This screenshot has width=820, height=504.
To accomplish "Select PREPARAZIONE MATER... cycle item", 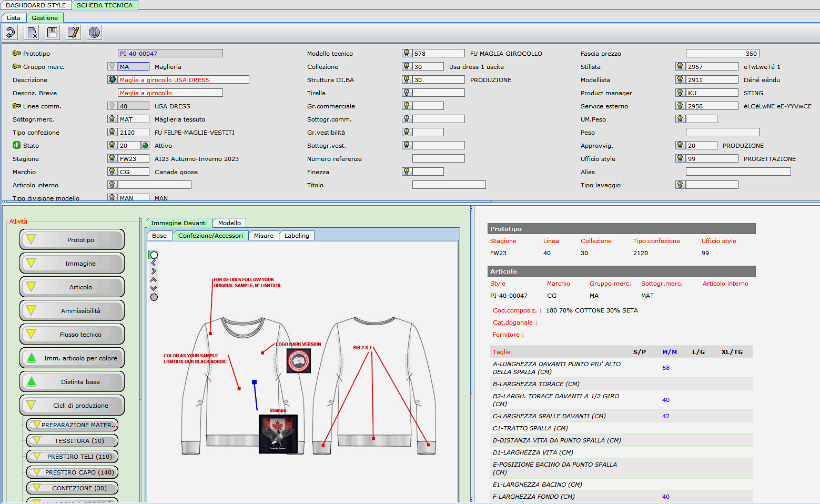I will (x=73, y=425).
